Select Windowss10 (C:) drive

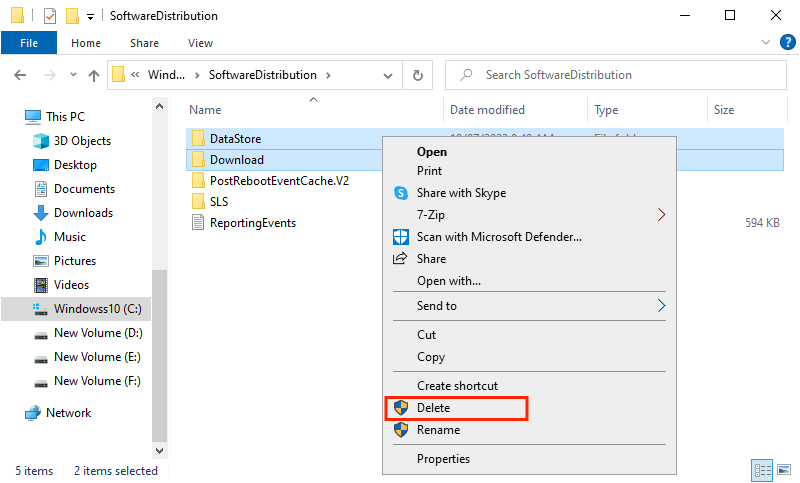pyautogui.click(x=77, y=309)
